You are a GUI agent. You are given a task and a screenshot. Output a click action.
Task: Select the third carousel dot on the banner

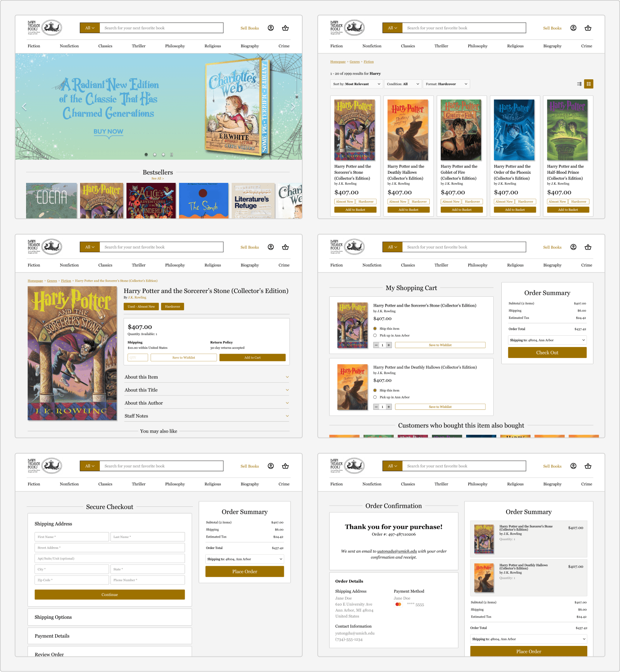(163, 155)
